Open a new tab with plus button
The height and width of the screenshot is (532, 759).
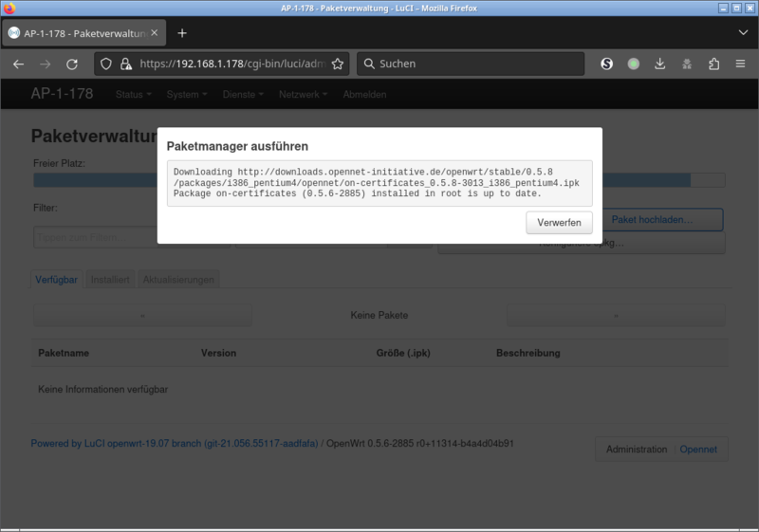pos(182,33)
